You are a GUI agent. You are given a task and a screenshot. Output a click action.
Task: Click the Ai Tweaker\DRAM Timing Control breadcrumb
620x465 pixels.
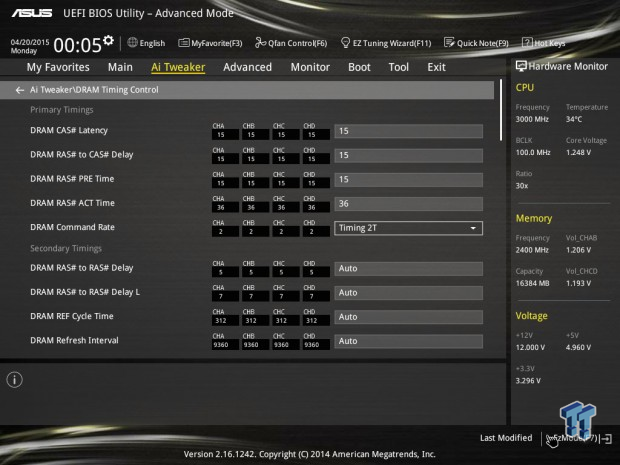click(x=94, y=90)
